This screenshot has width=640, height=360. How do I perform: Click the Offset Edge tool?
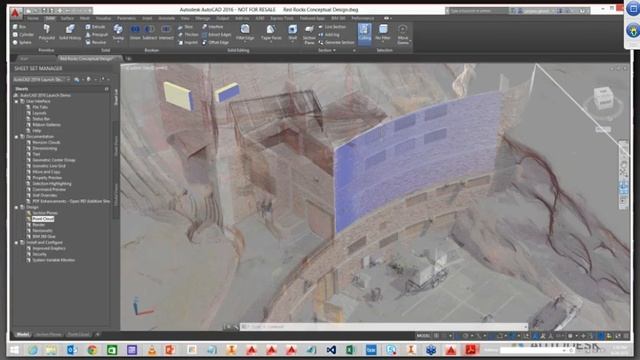(x=215, y=42)
